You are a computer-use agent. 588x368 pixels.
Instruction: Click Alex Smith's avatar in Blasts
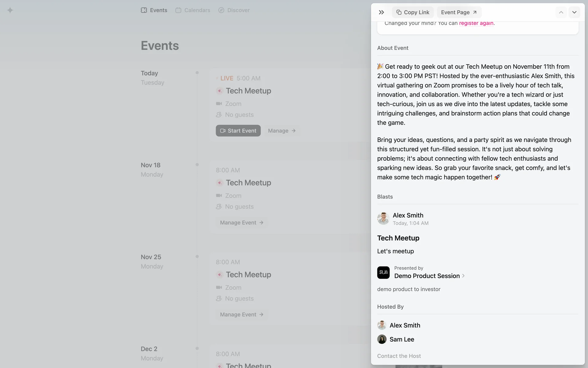383,219
